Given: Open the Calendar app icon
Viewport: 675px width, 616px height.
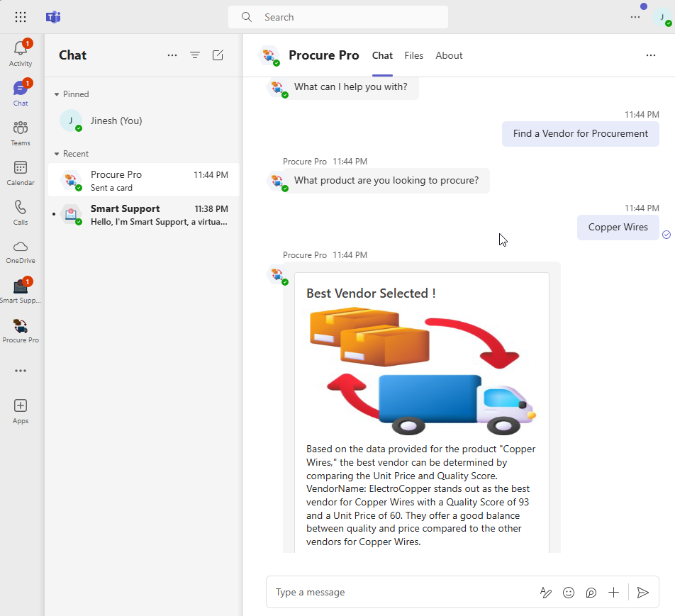Looking at the screenshot, I should (21, 172).
